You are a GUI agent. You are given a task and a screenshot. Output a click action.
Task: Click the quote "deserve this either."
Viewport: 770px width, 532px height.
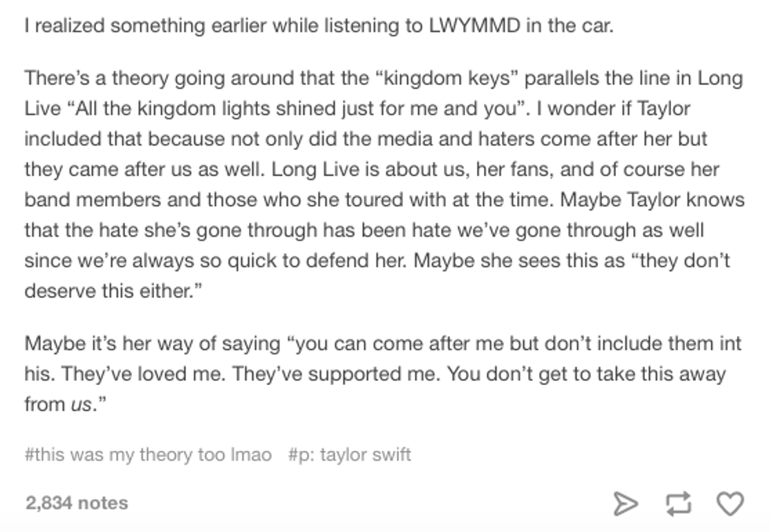point(108,290)
